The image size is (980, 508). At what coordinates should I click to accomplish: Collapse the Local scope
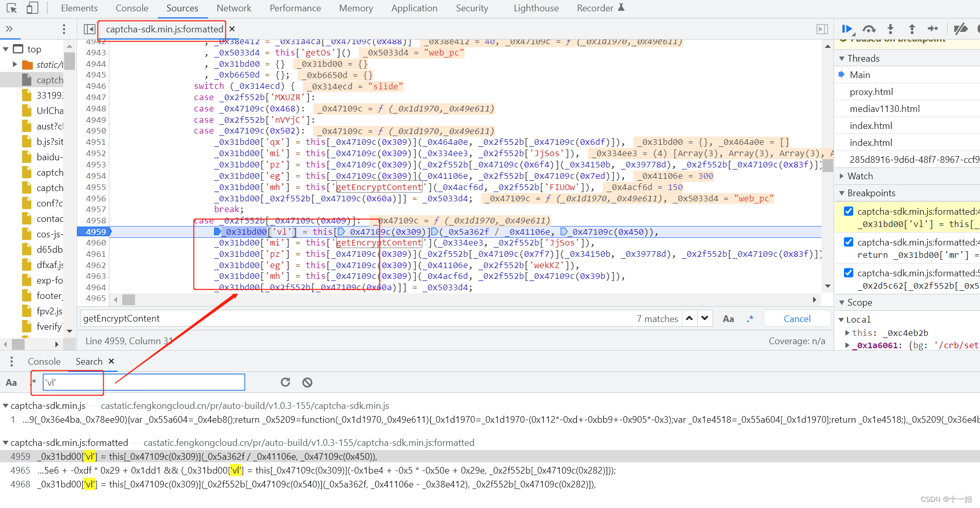(841, 319)
